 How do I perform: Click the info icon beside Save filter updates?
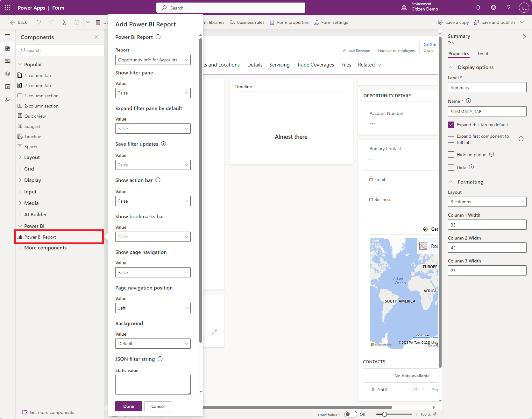pyautogui.click(x=163, y=144)
